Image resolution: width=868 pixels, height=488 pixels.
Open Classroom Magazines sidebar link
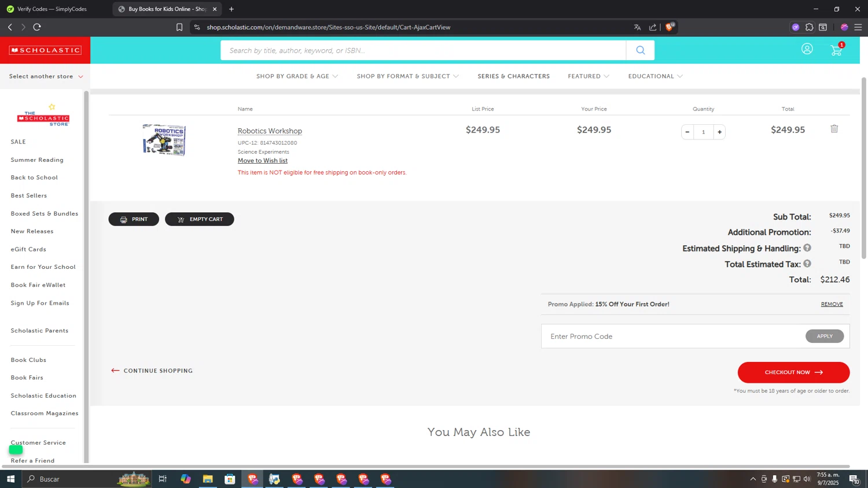point(45,413)
